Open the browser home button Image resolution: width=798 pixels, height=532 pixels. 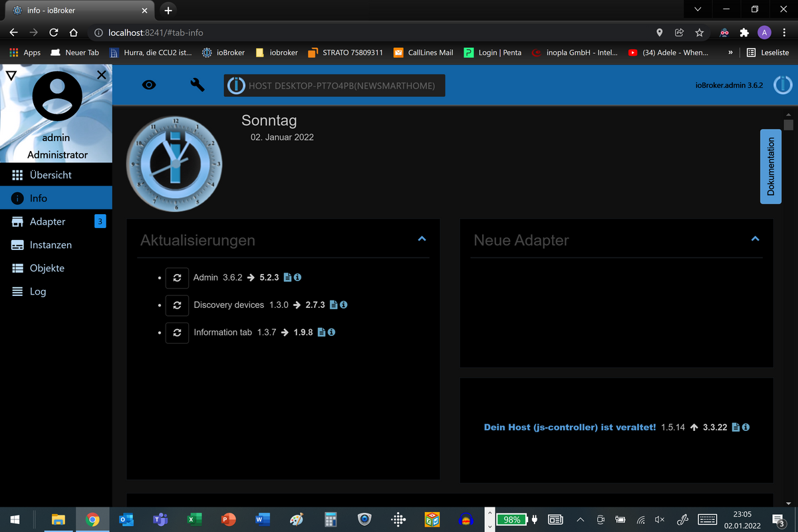74,32
